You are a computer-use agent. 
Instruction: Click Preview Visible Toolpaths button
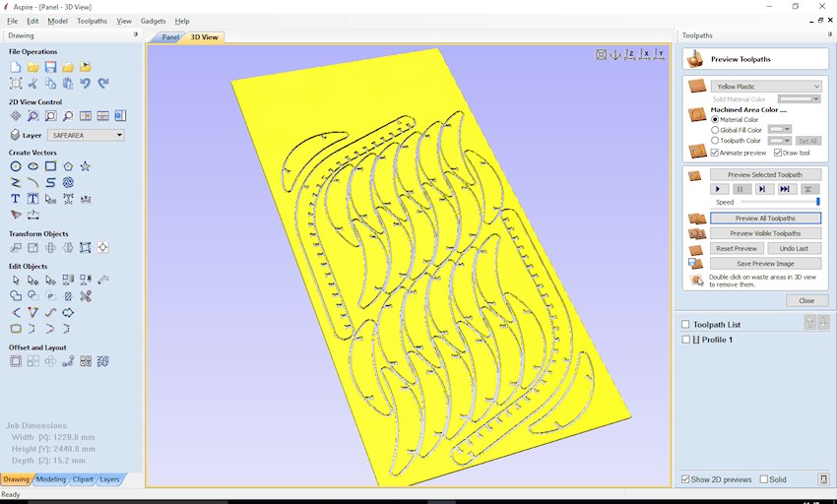pyautogui.click(x=765, y=233)
